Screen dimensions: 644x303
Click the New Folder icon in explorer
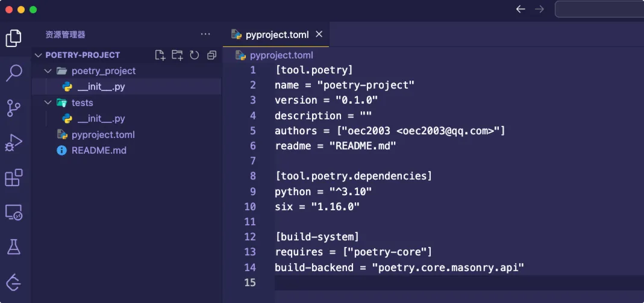coord(177,55)
